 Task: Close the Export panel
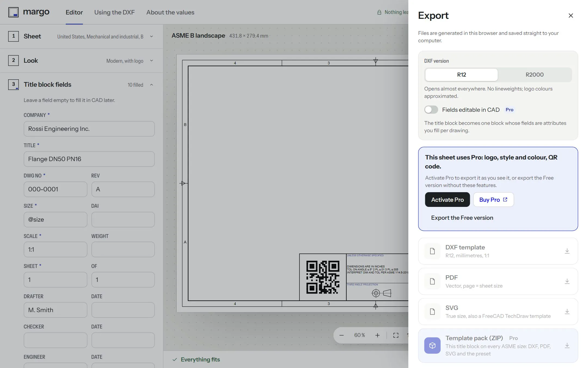[571, 16]
